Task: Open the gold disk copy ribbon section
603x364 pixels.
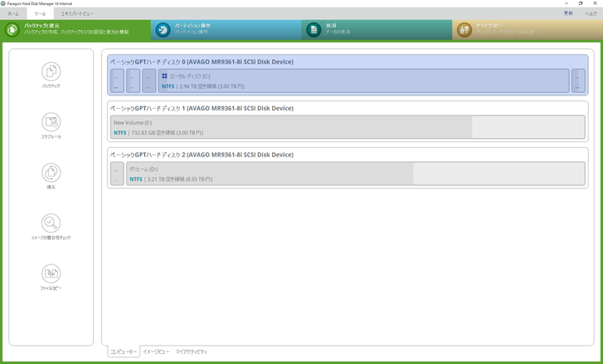Action: [x=464, y=30]
